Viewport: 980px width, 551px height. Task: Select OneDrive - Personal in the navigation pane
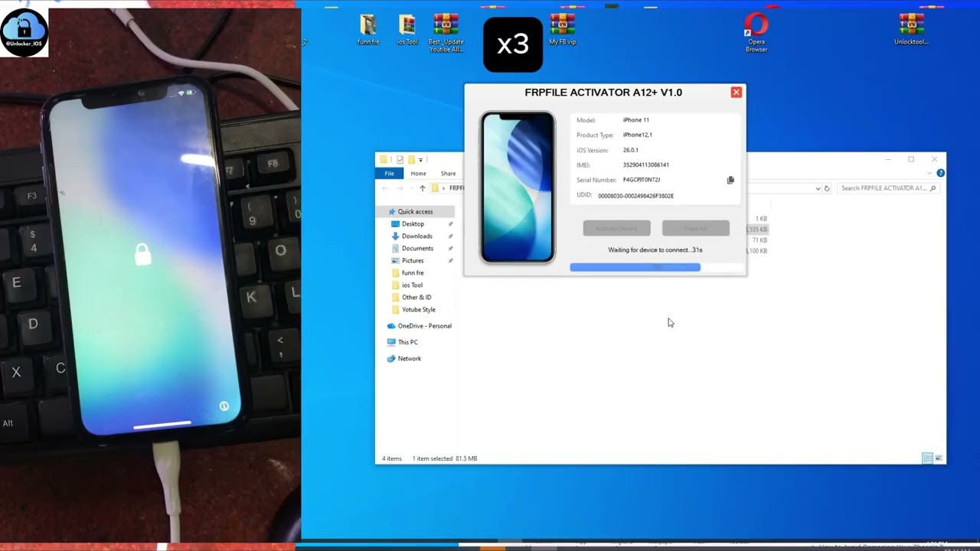point(420,326)
